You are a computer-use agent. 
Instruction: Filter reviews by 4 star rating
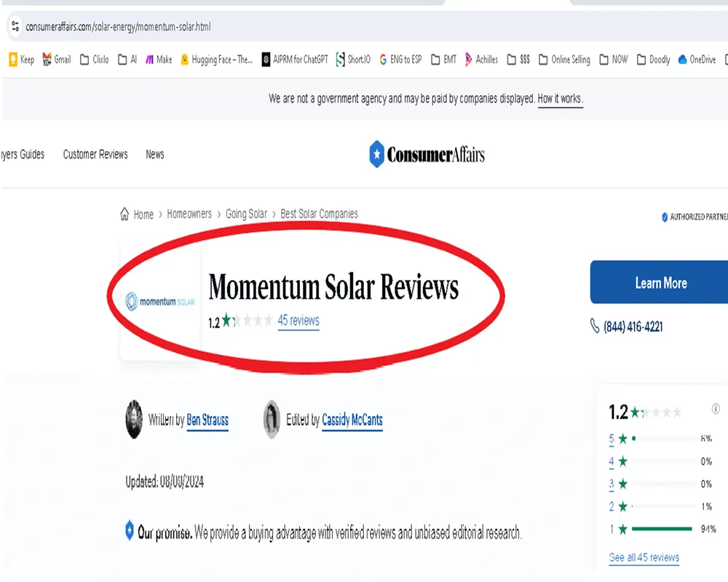point(611,461)
